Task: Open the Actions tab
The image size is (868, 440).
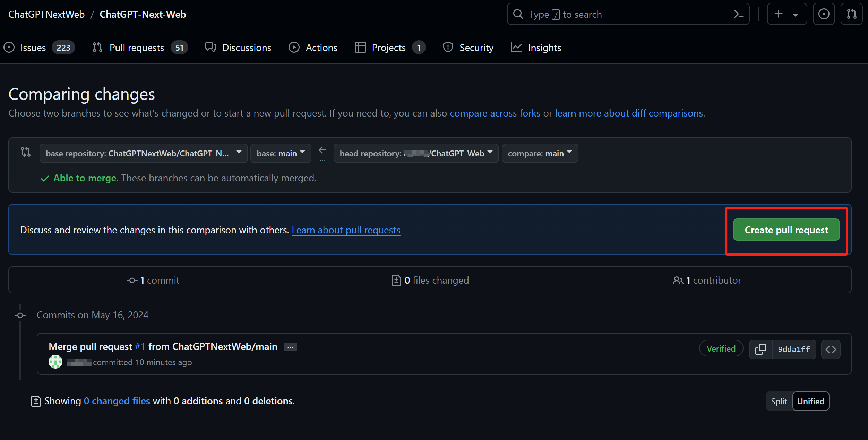Action: coord(313,48)
